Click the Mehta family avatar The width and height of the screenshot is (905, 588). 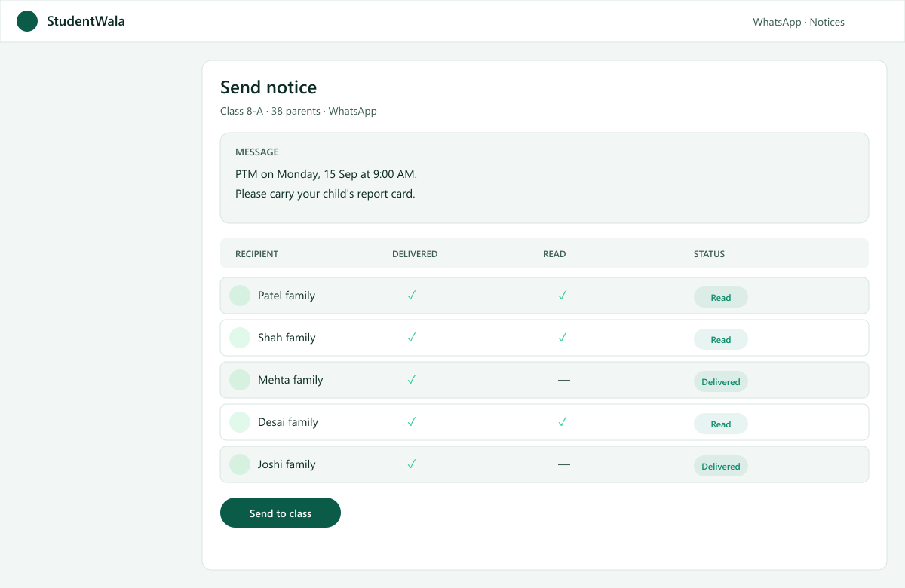coord(240,380)
